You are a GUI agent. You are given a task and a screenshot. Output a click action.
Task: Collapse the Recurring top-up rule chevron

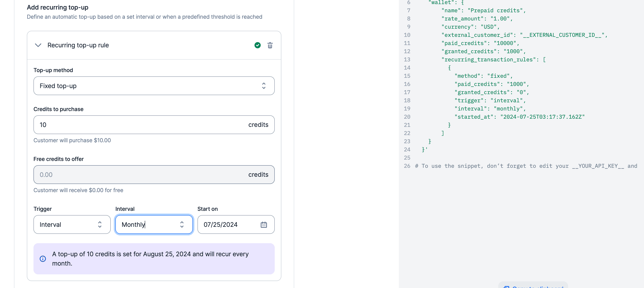click(38, 45)
